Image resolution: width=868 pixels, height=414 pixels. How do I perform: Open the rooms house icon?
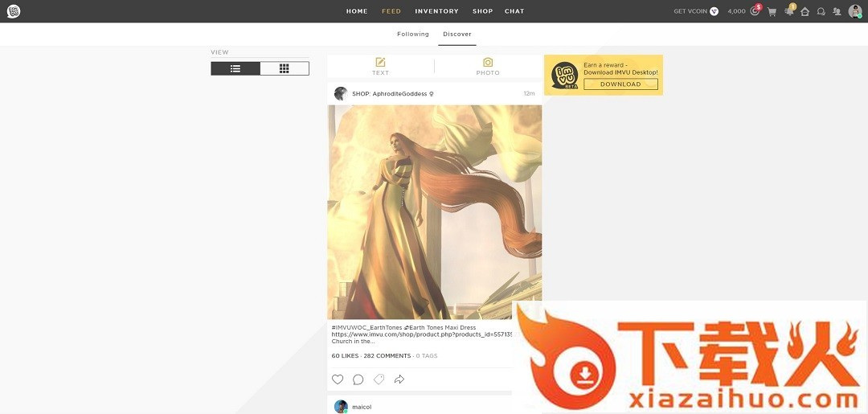tap(805, 11)
